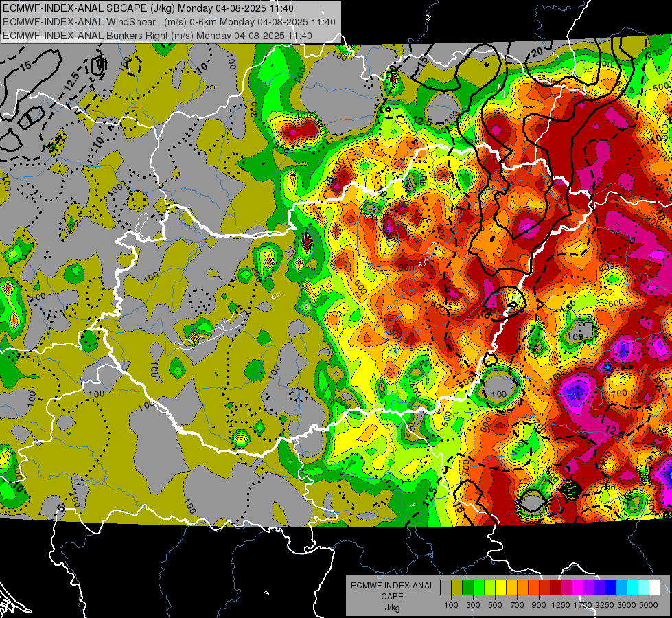Click the 1750 legend tick label
The width and height of the screenshot is (672, 618).
(x=583, y=605)
